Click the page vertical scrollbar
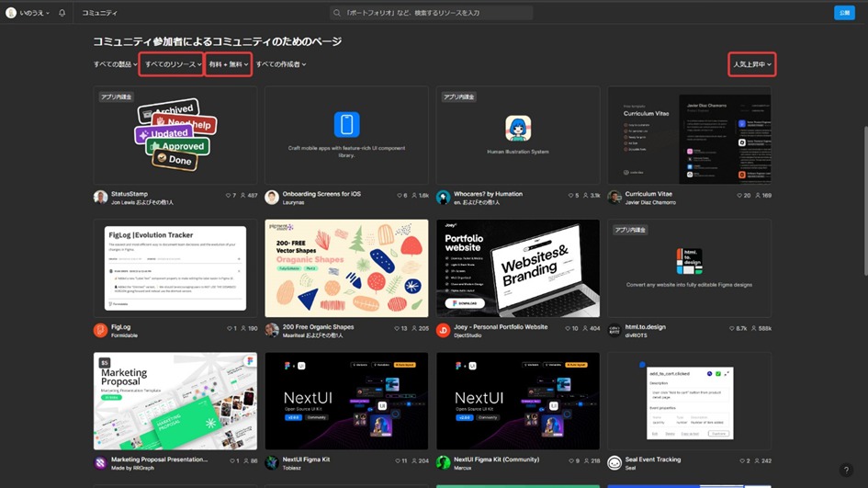This screenshot has width=868, height=488. (x=864, y=201)
